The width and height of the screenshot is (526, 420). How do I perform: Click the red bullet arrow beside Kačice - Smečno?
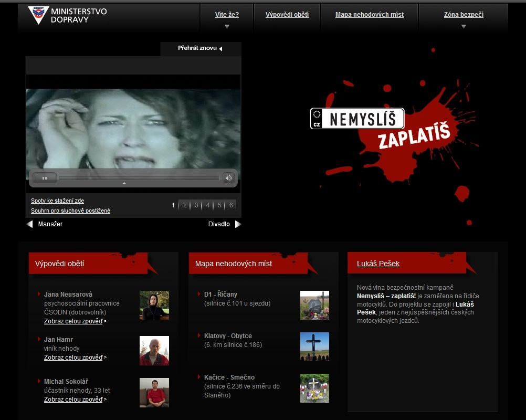199,377
